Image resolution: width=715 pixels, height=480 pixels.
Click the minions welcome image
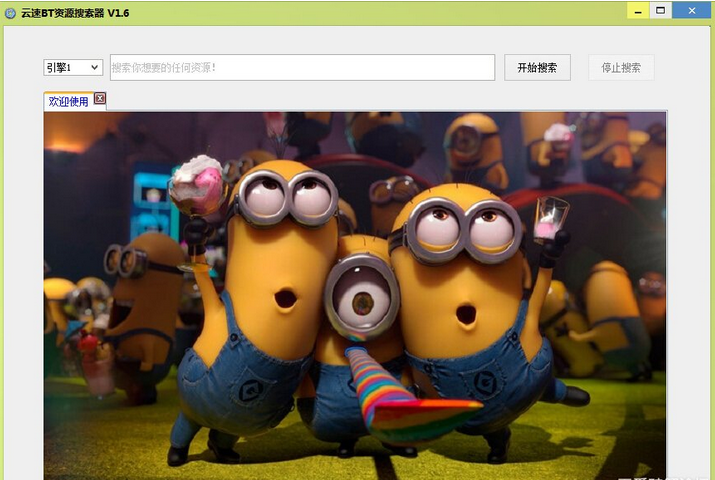click(x=355, y=295)
